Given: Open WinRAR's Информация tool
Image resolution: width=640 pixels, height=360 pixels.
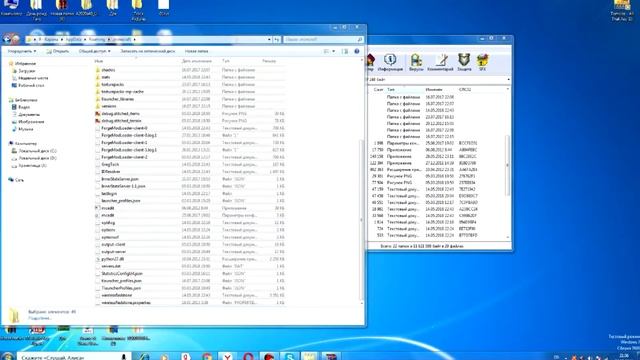Looking at the screenshot, I should coord(390,62).
